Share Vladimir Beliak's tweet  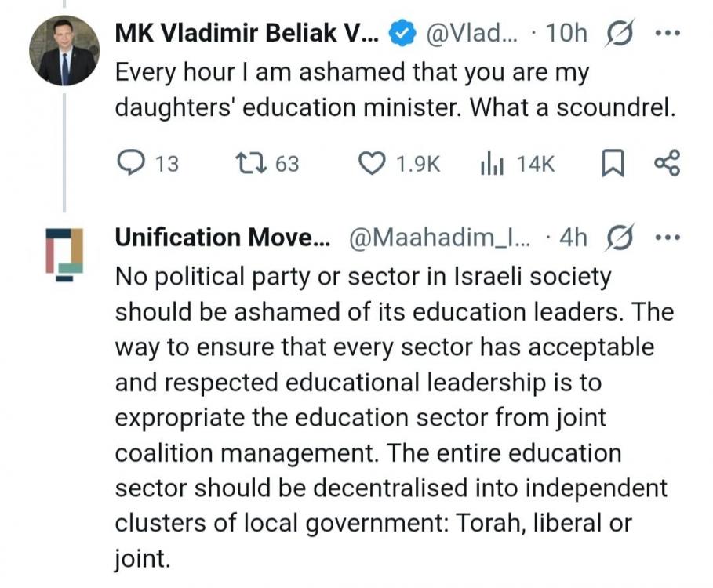[x=667, y=163]
